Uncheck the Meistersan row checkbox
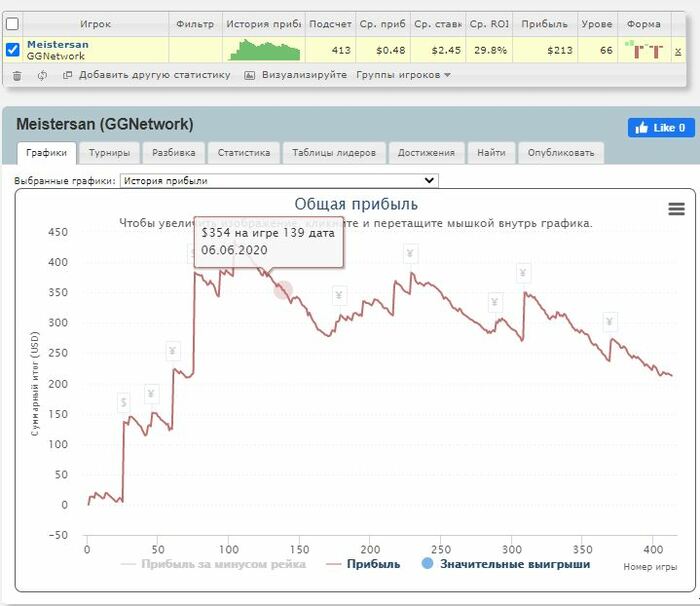This screenshot has height=606, width=700. click(x=12, y=49)
